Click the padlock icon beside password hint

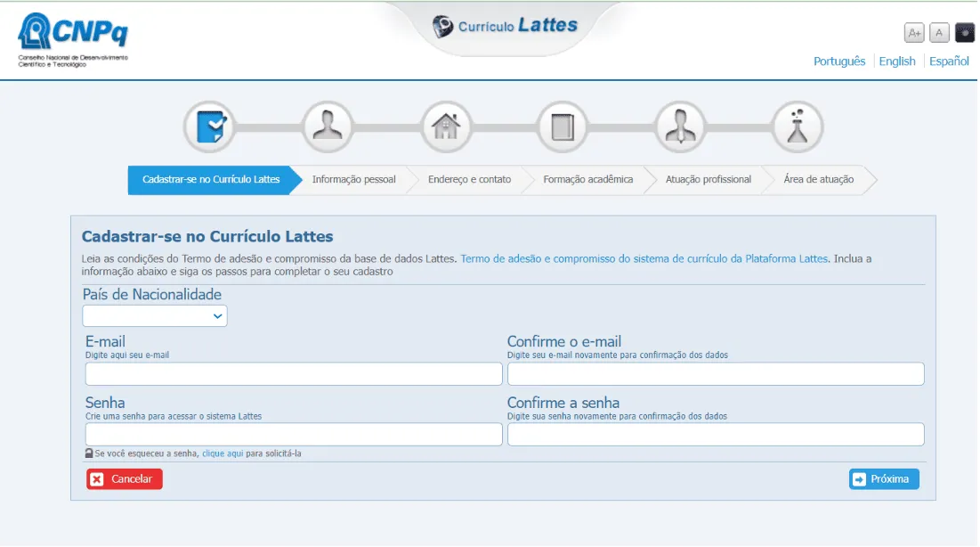(x=89, y=453)
